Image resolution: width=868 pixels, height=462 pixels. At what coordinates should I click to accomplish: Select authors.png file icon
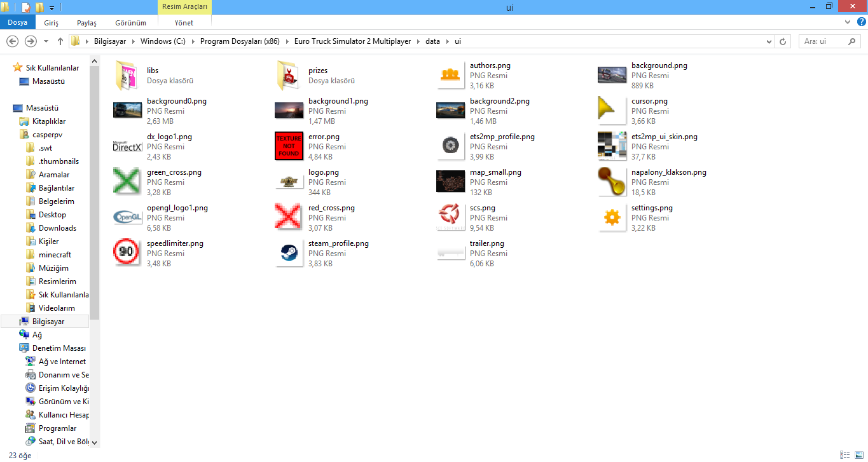coord(450,74)
